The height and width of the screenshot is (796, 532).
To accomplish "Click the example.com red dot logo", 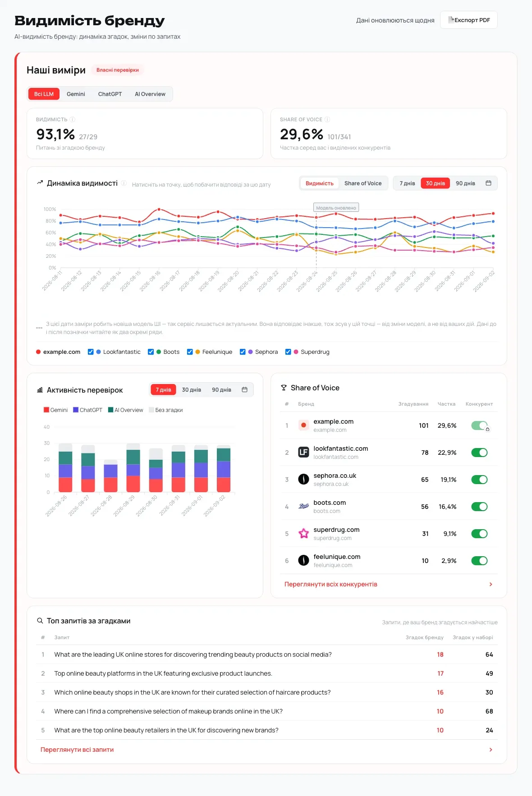I will (303, 425).
